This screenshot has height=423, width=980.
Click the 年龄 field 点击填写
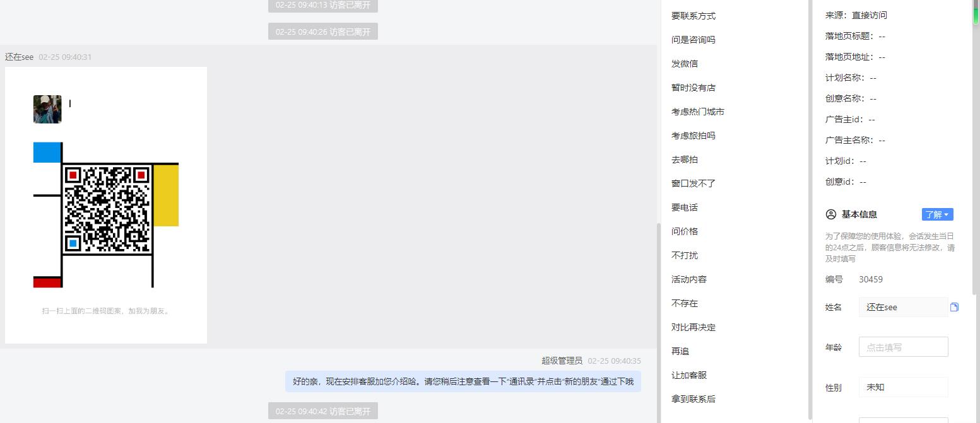(903, 347)
